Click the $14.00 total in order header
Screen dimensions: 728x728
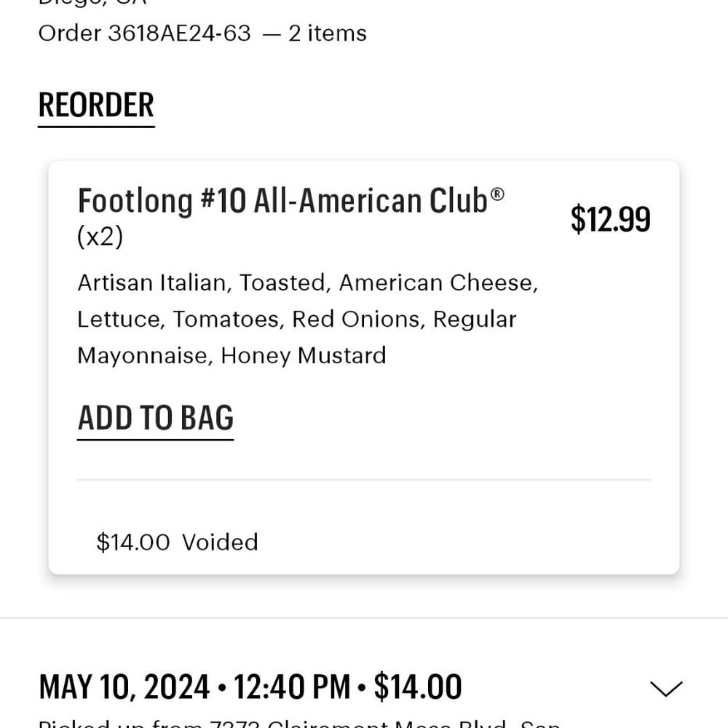point(418,687)
